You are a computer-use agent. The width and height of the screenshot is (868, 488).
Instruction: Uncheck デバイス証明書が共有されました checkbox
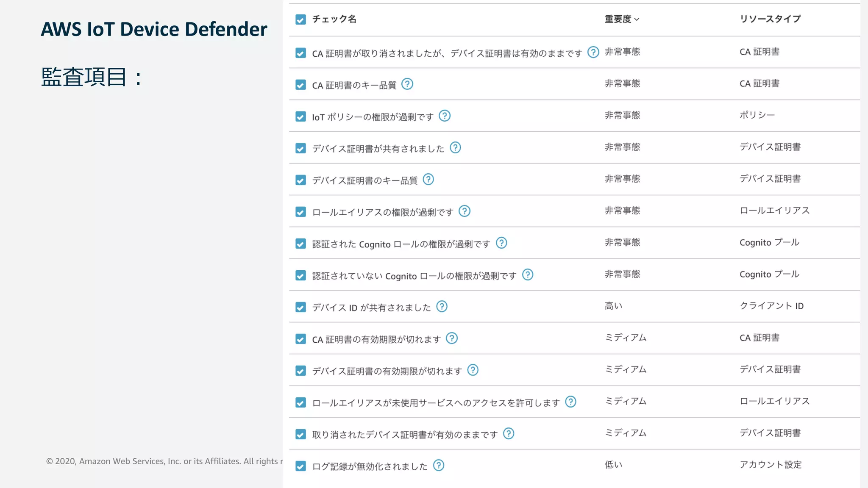pos(300,148)
